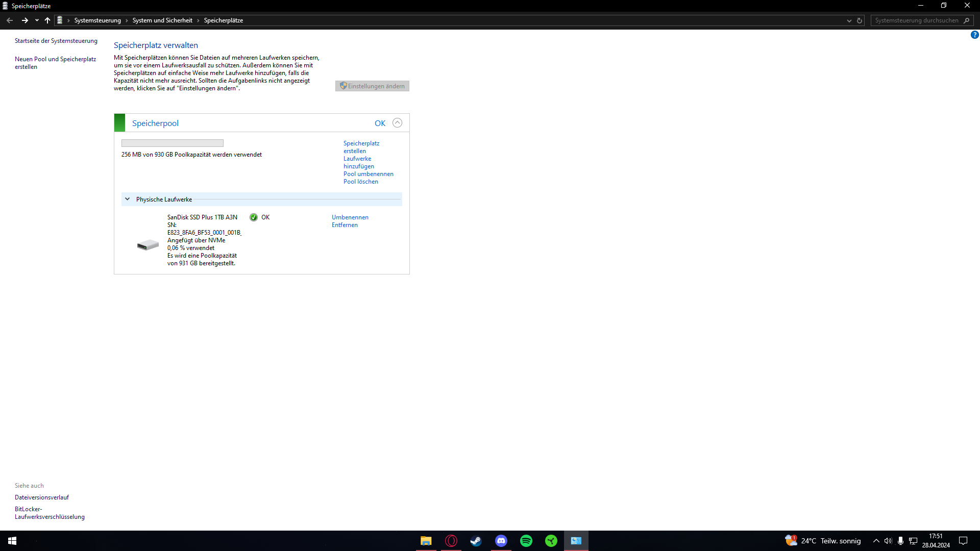
Task: Click the navigate up arrow icon
Action: [x=47, y=20]
